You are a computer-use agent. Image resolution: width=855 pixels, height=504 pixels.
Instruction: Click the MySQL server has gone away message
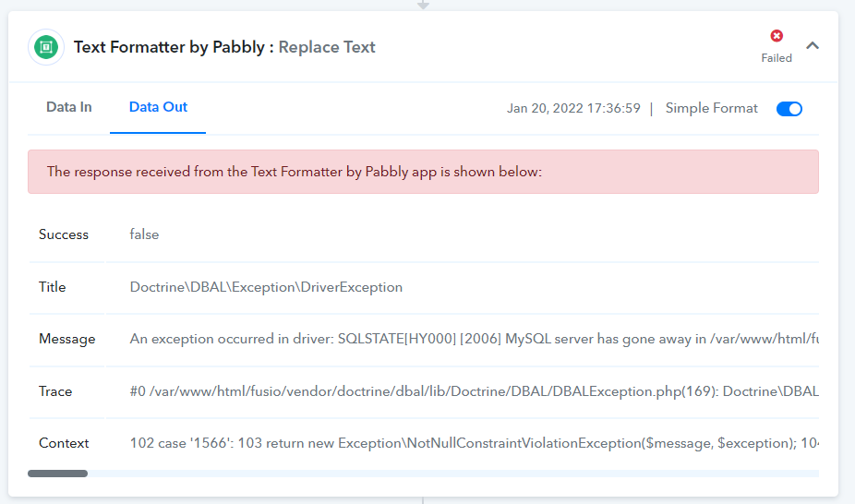[474, 339]
